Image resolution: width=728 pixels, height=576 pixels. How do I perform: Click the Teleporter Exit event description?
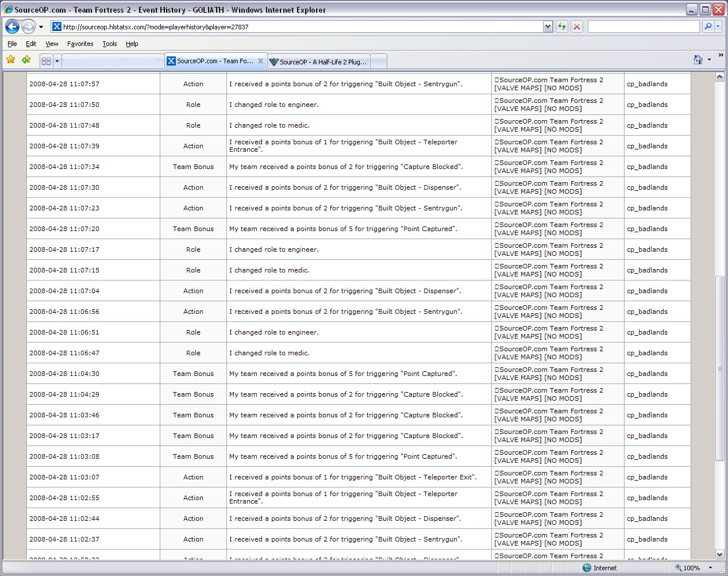point(353,477)
